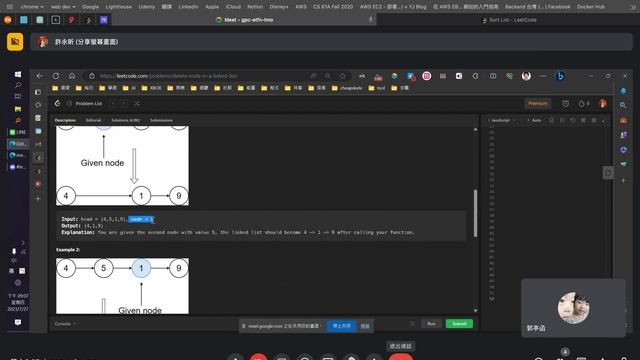Click the Premium button
This screenshot has width=640, height=360.
538,104
